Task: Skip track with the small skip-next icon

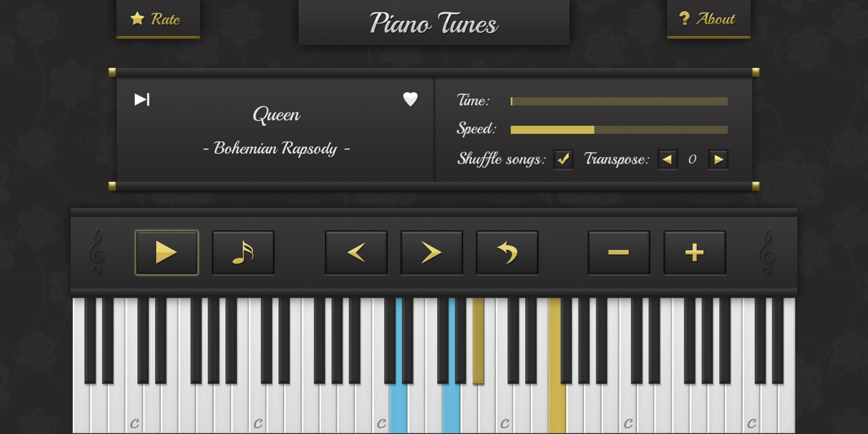Action: click(142, 99)
